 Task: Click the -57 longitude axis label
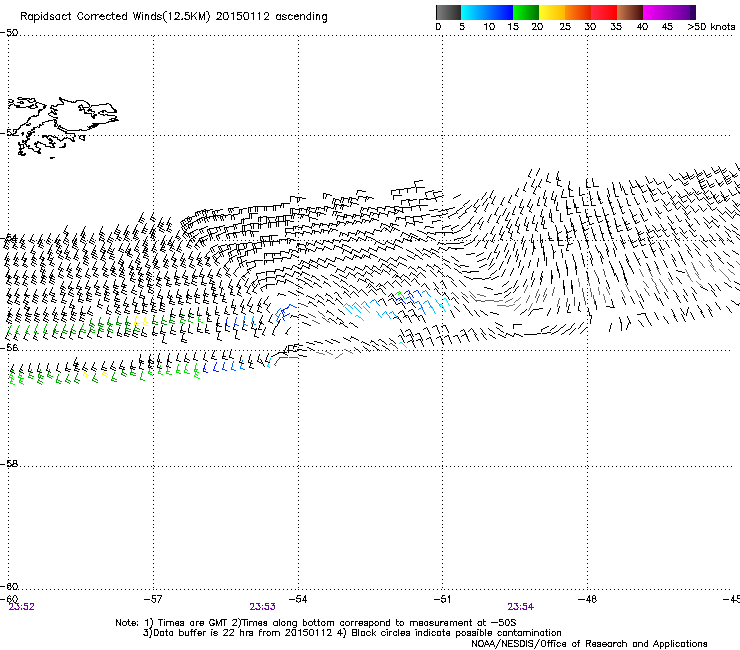(153, 599)
